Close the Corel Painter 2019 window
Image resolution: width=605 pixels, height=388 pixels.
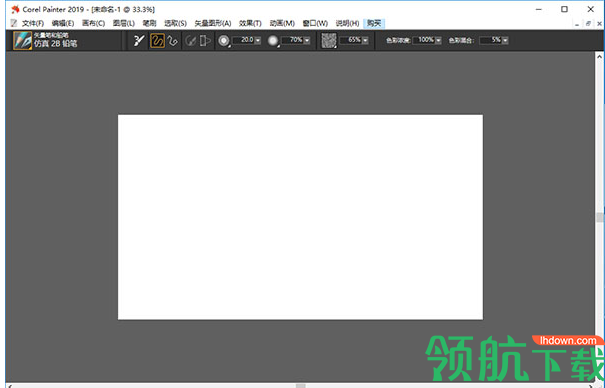coord(590,9)
